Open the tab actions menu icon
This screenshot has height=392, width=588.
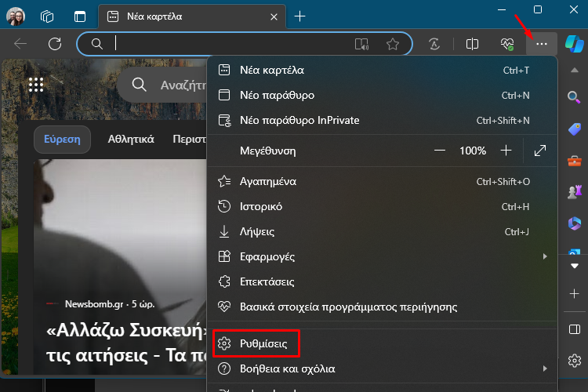pyautogui.click(x=79, y=16)
